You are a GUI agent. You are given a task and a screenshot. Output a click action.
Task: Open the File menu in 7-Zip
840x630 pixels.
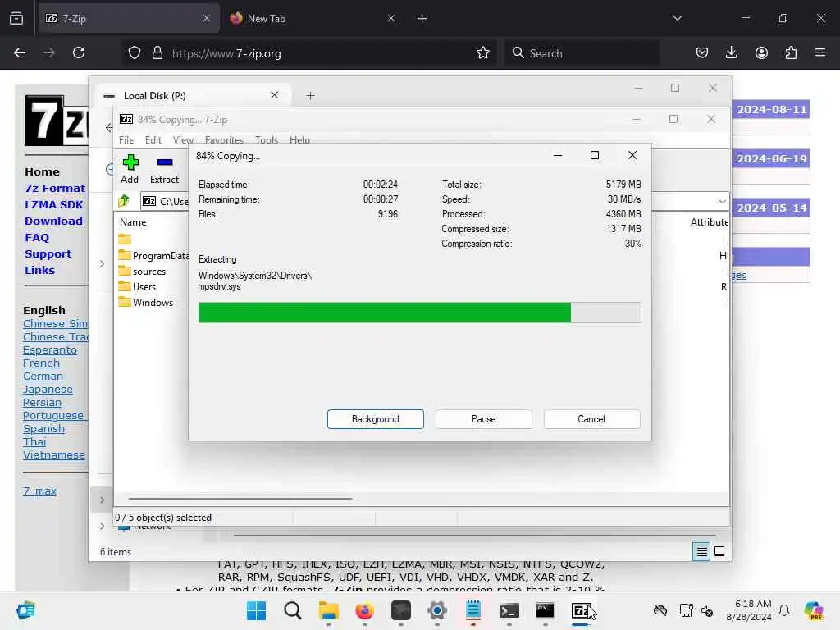126,139
